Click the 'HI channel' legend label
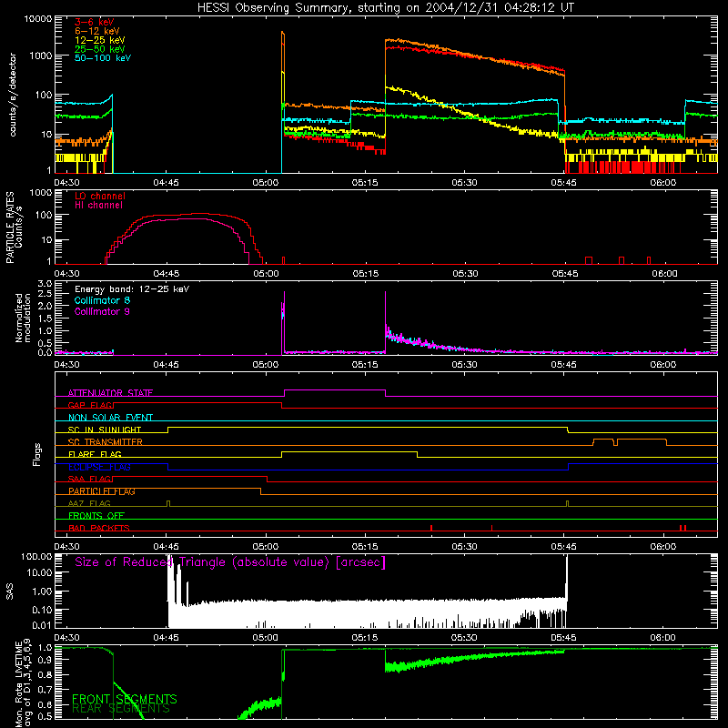Viewport: 728px width, 728px height. (98, 206)
